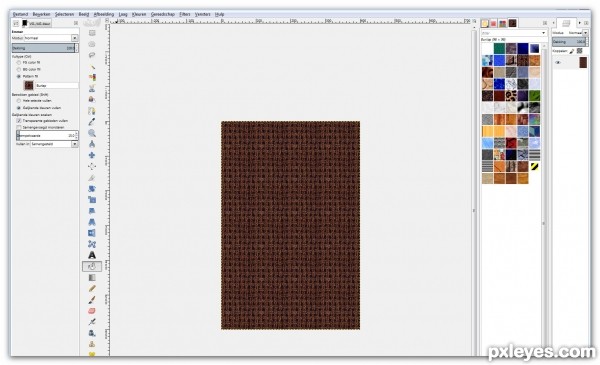Image resolution: width=600 pixels, height=365 pixels.
Task: Select the Ink tool
Action: (92, 333)
